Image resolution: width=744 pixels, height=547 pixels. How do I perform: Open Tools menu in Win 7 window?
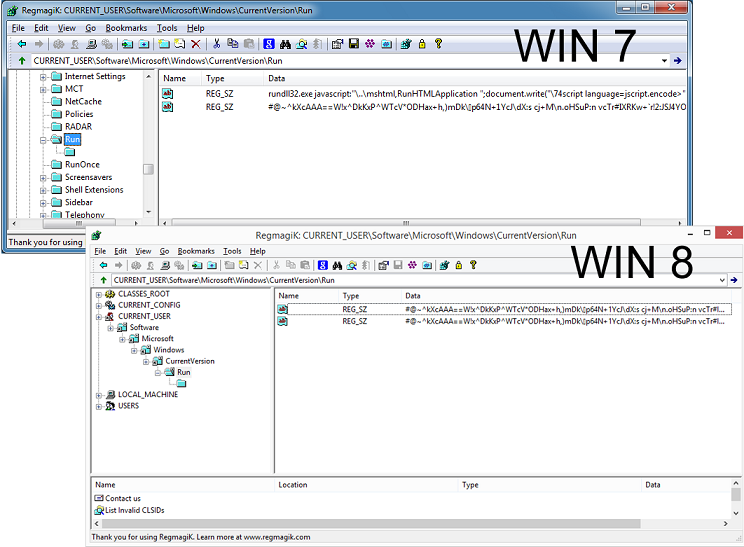click(x=167, y=28)
